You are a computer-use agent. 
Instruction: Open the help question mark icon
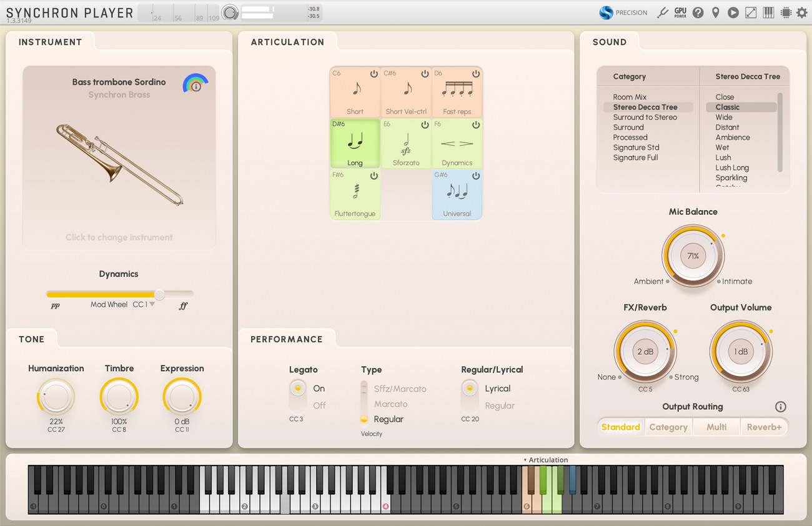coord(698,12)
